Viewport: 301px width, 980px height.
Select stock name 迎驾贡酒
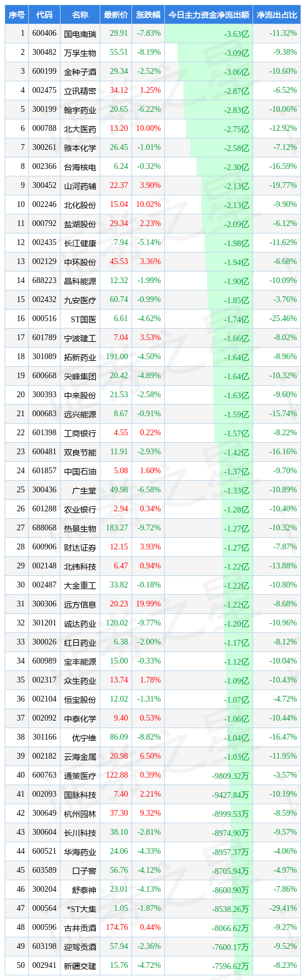(80, 947)
